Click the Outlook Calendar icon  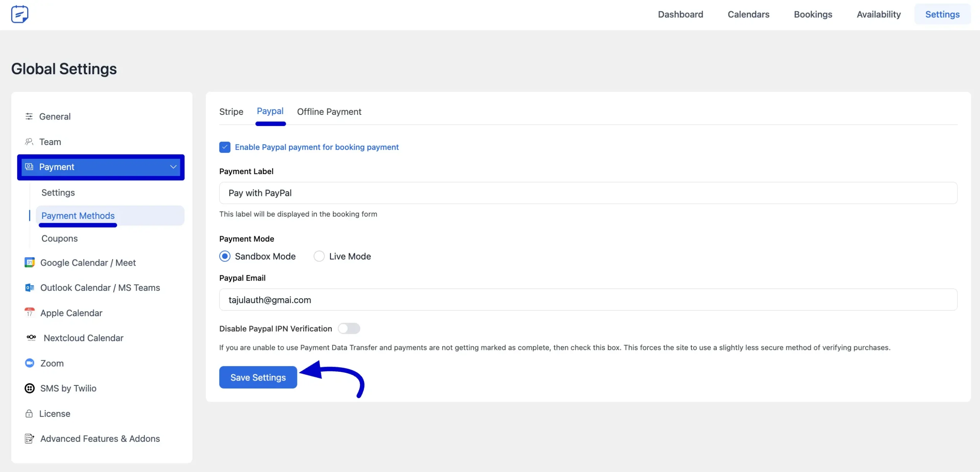click(x=29, y=287)
